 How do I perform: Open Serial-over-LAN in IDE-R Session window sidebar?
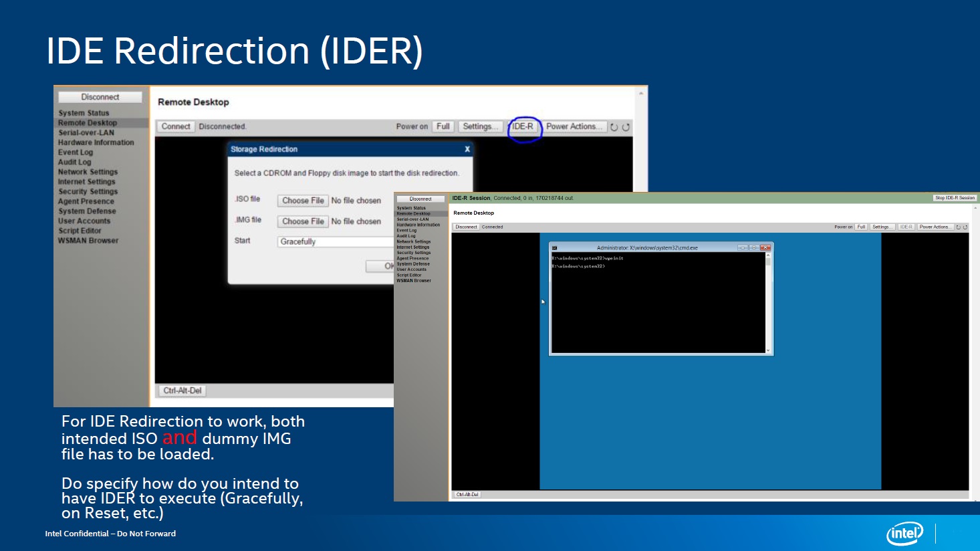click(412, 219)
